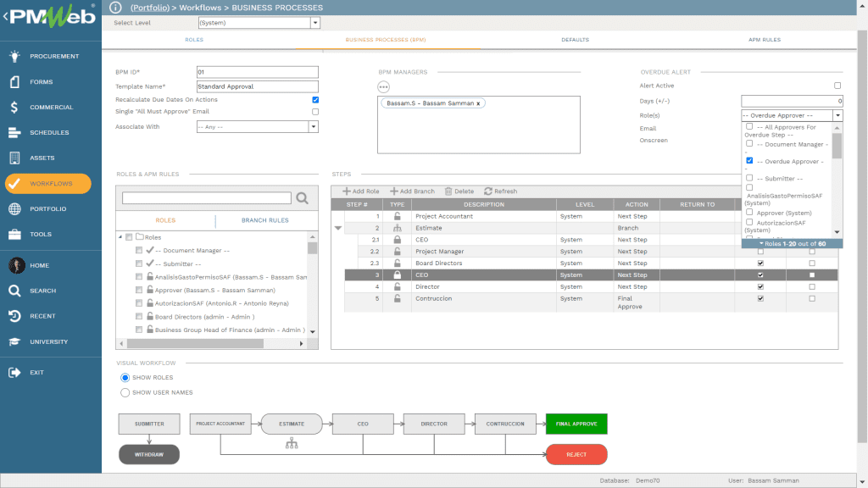This screenshot has height=488, width=868.
Task: Open the Tools briefcase icon
Action: point(14,234)
